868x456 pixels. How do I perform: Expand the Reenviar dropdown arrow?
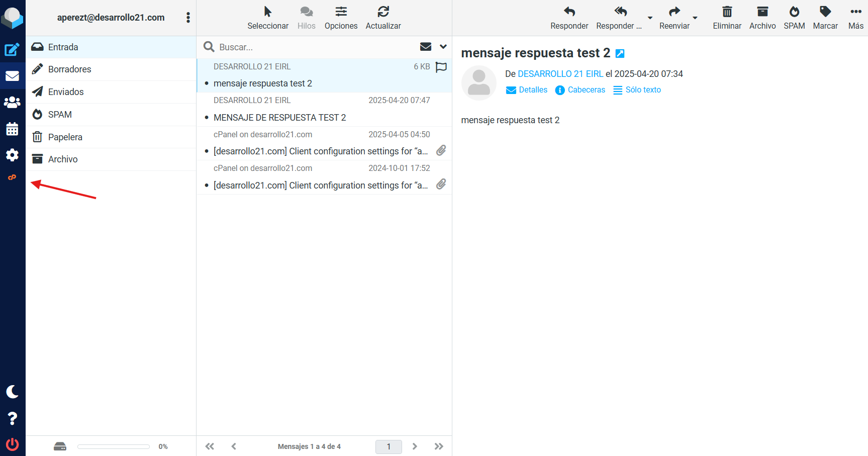(x=695, y=18)
